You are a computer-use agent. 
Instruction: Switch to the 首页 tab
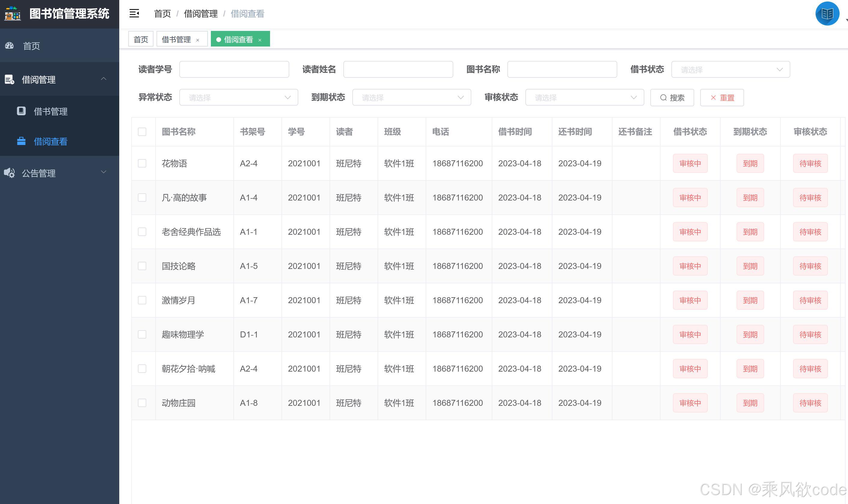pyautogui.click(x=141, y=39)
